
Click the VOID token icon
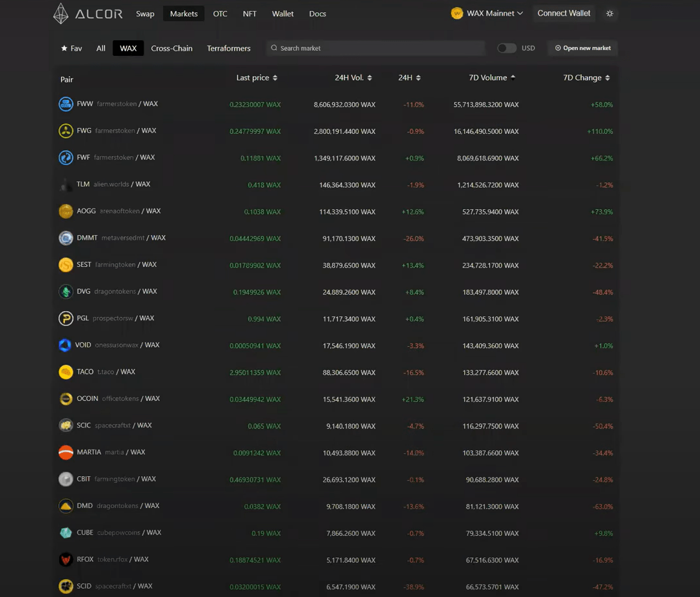pyautogui.click(x=66, y=345)
